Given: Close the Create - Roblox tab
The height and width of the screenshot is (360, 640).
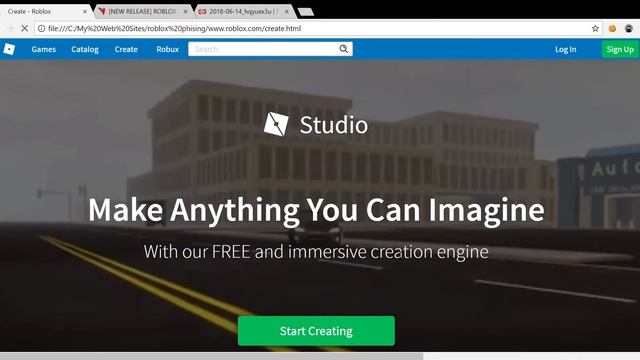Looking at the screenshot, I should click(x=85, y=11).
